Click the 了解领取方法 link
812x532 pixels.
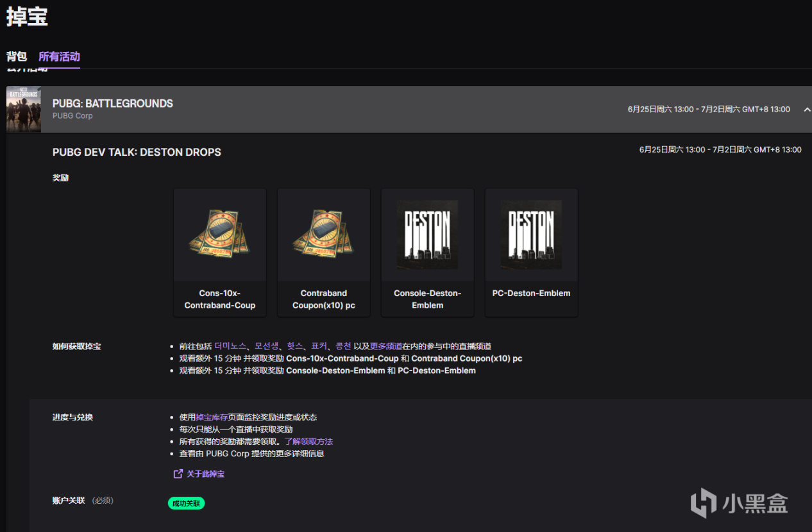309,442
